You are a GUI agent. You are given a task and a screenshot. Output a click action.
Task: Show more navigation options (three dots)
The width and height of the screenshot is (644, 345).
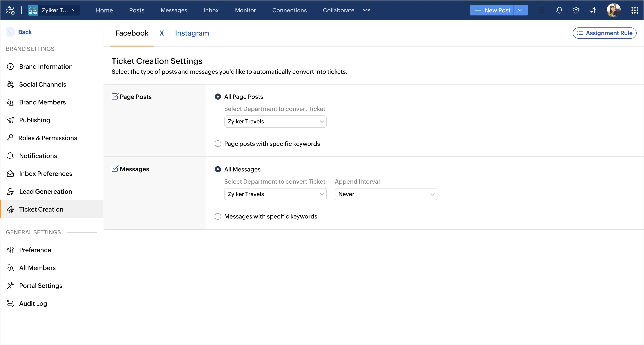coord(366,10)
